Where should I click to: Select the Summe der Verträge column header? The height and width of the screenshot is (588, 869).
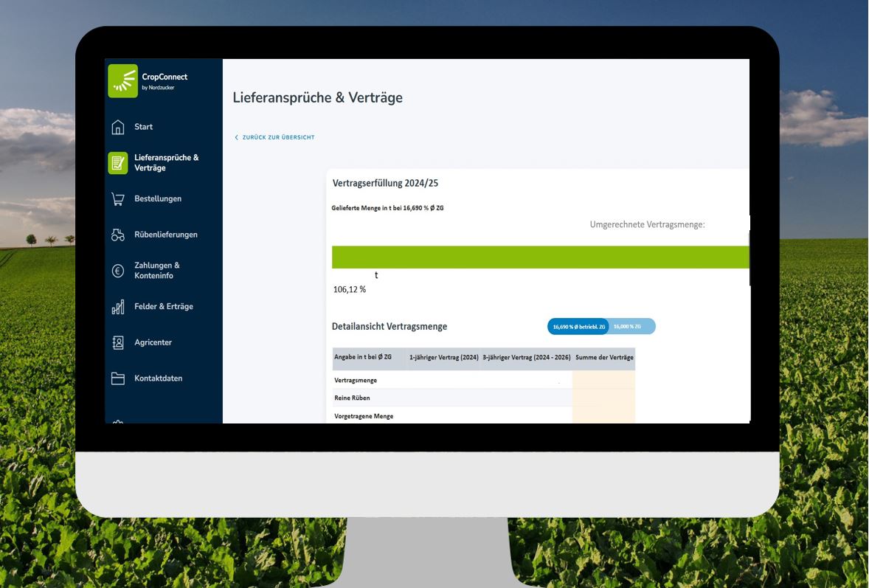[x=604, y=358]
